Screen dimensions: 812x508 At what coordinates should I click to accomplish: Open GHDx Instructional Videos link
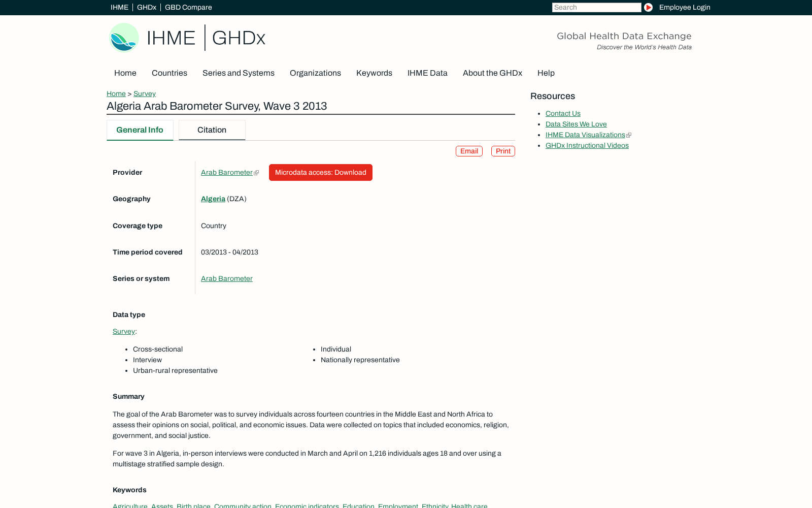click(x=587, y=145)
